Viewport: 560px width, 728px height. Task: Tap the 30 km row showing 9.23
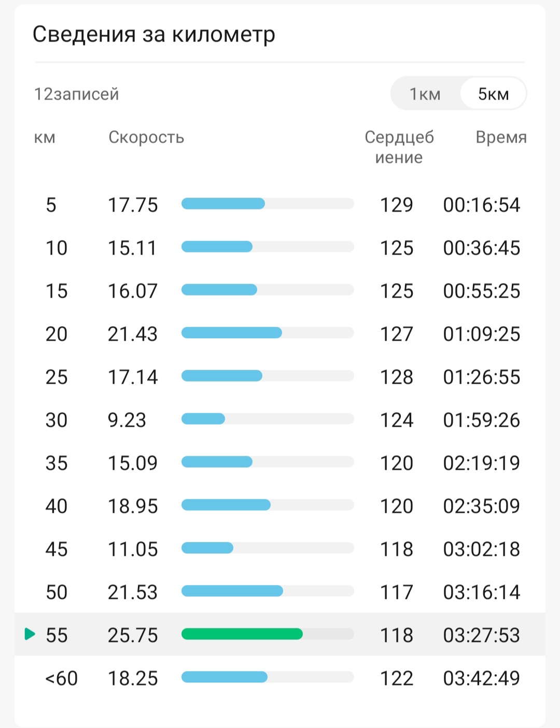click(280, 420)
